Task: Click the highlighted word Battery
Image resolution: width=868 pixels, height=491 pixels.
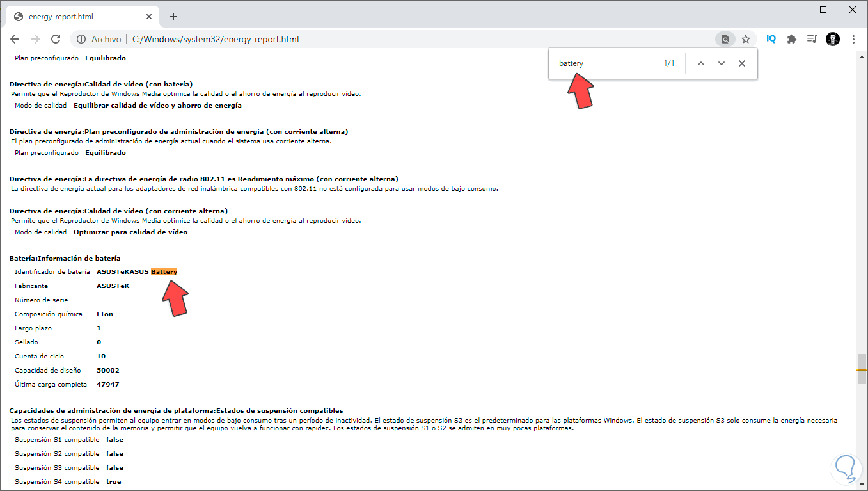Action: 164,272
